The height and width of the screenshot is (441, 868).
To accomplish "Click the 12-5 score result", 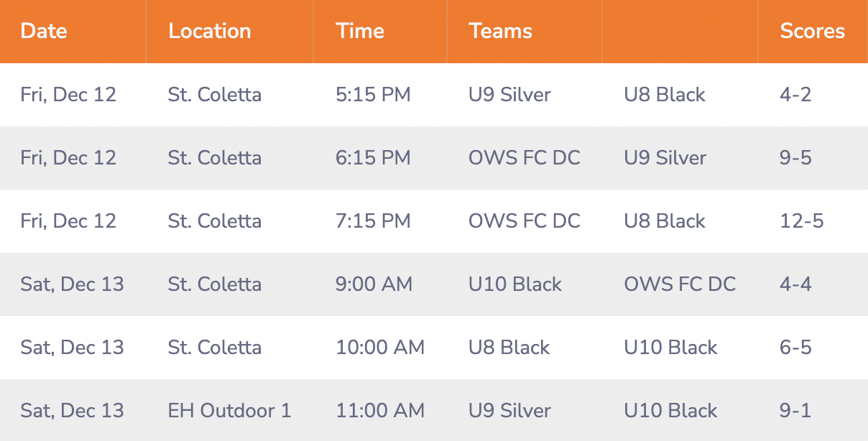I will tap(802, 221).
